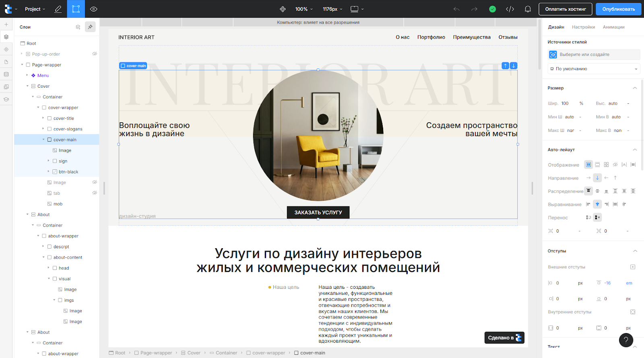Move cover-main up with arrow badge
Image resolution: width=644 pixels, height=358 pixels.
[505, 66]
